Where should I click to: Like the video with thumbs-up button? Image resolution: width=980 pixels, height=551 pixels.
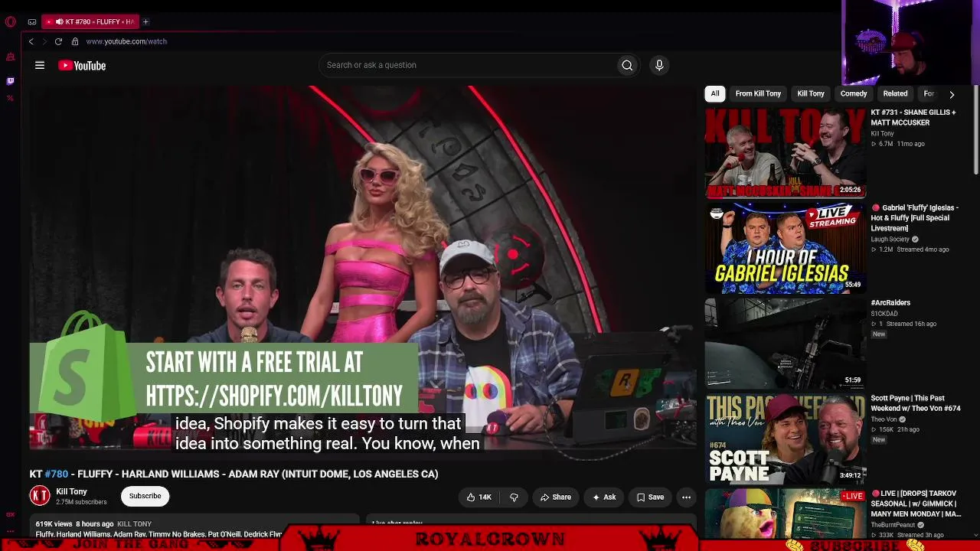[x=479, y=497]
